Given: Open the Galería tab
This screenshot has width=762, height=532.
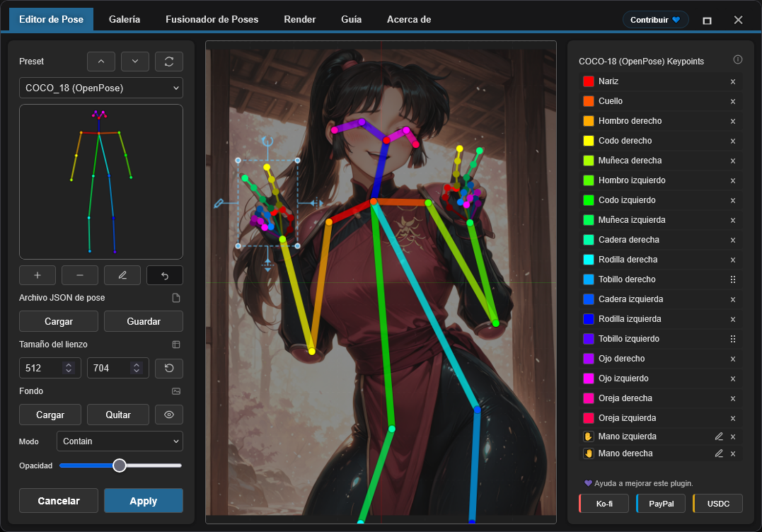Looking at the screenshot, I should point(125,19).
